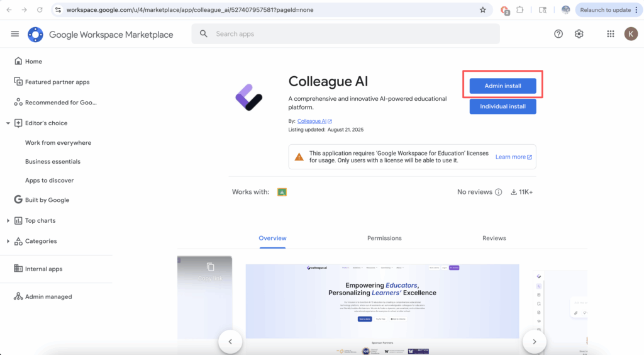Expand the Top charts section
This screenshot has width=644, height=355.
(x=8, y=221)
